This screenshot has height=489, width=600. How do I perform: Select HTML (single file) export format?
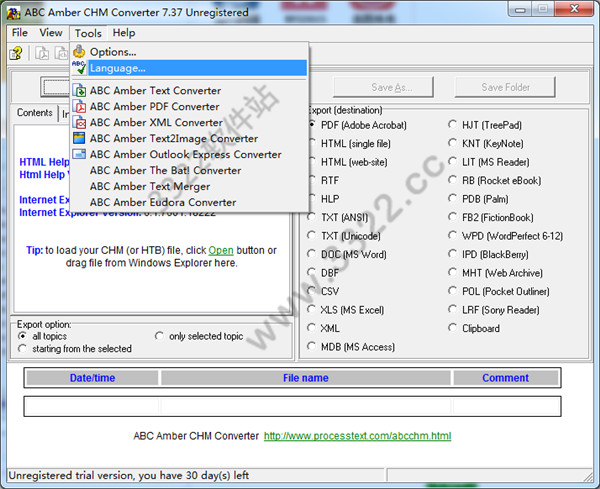pyautogui.click(x=349, y=143)
